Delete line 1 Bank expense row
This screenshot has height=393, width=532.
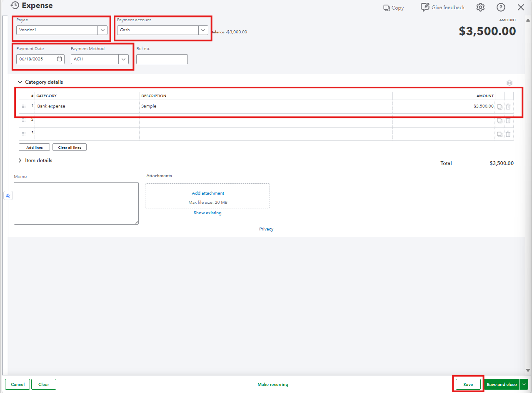508,107
